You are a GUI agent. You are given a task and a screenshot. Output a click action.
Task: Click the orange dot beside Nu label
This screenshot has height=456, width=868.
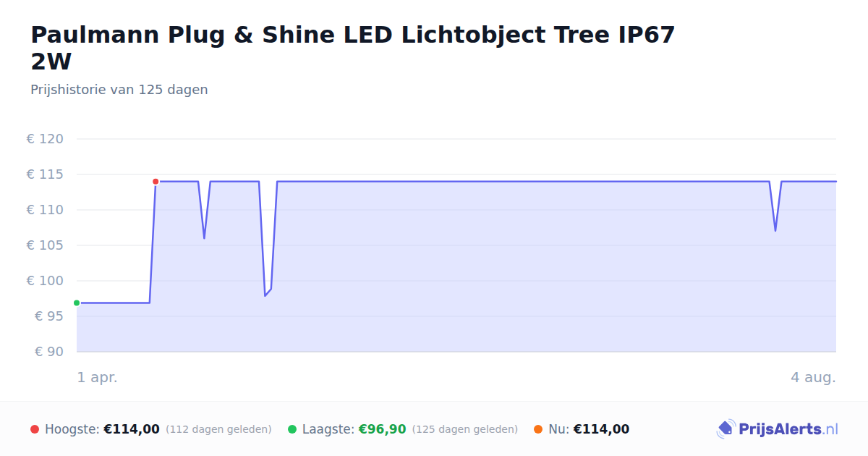click(x=538, y=429)
